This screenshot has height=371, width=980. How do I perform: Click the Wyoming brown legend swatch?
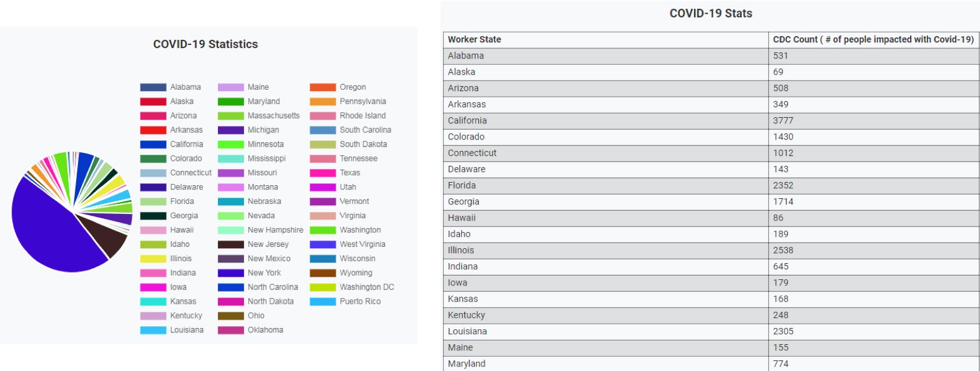(323, 273)
